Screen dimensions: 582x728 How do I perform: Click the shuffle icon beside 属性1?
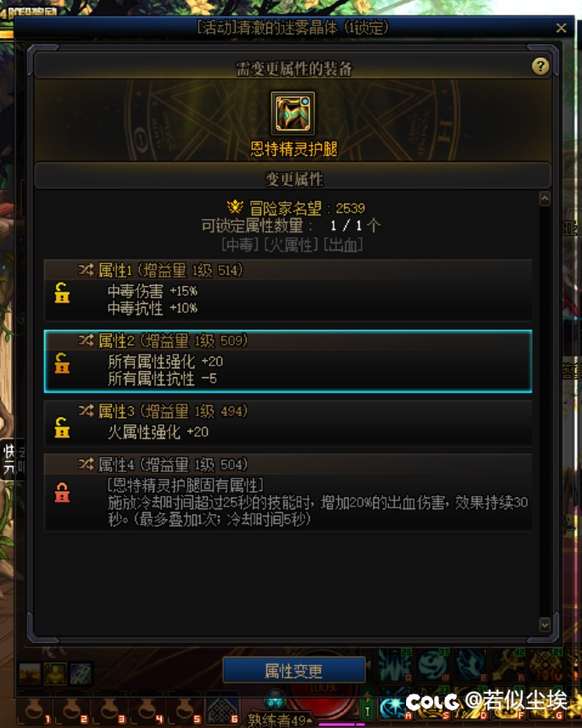[86, 270]
